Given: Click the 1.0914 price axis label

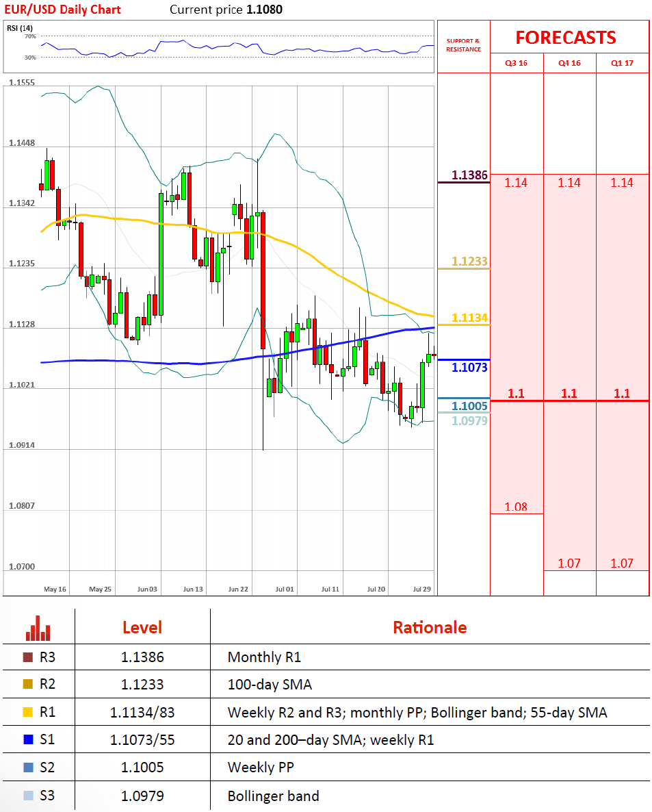Looking at the screenshot, I should click(22, 445).
